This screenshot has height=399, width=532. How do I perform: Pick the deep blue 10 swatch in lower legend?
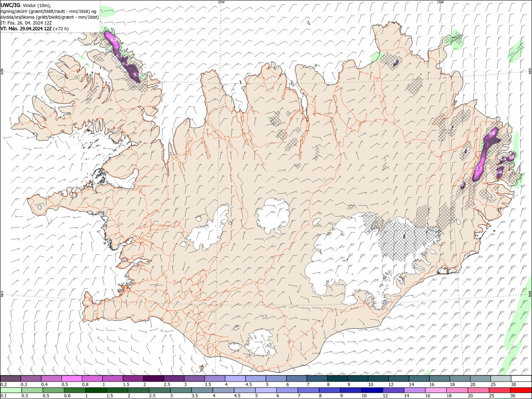click(372, 390)
